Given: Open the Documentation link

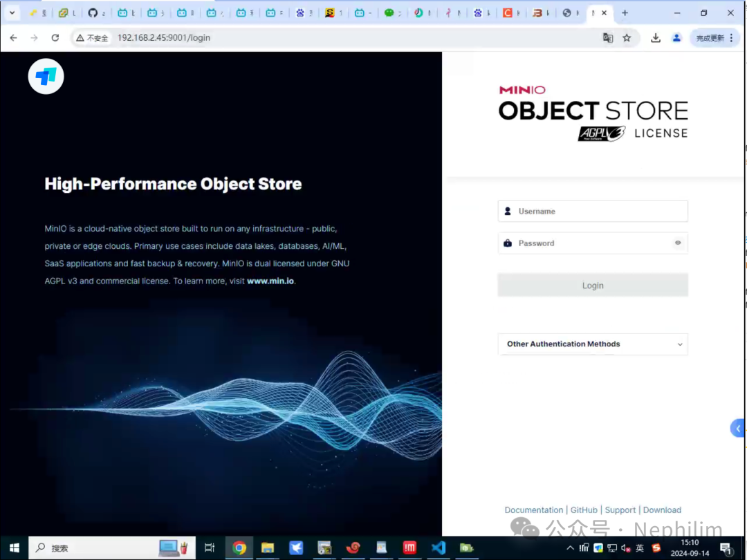Looking at the screenshot, I should (x=533, y=510).
